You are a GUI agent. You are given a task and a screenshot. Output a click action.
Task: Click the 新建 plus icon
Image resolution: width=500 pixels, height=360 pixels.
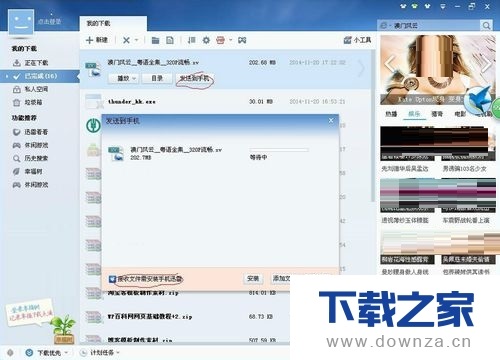coord(89,40)
